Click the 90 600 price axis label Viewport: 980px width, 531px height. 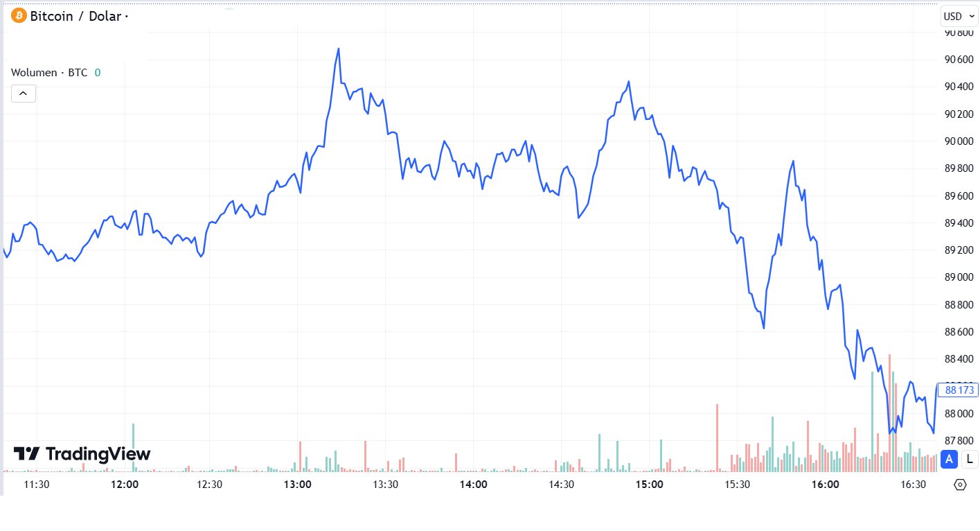click(959, 60)
